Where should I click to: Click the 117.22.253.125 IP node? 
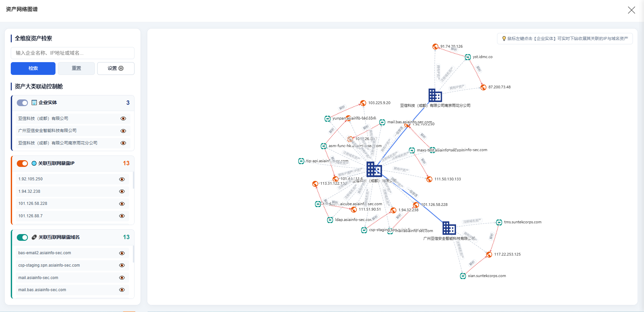(489, 255)
